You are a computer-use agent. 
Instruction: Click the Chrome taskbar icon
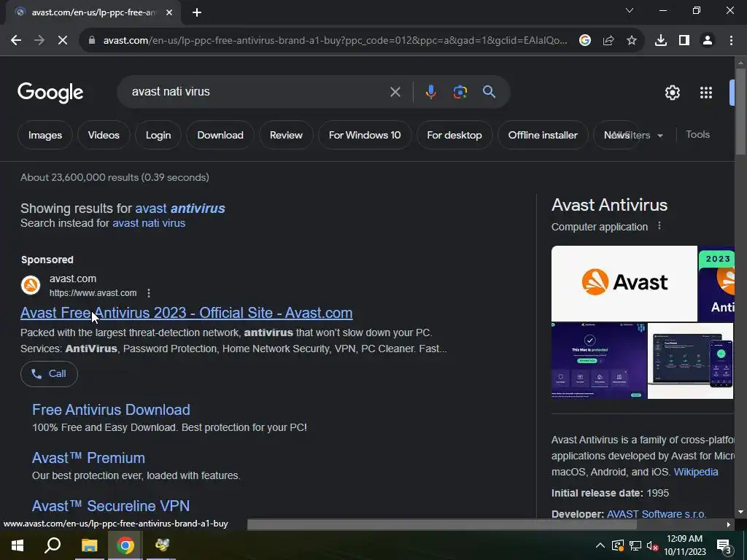coord(125,545)
